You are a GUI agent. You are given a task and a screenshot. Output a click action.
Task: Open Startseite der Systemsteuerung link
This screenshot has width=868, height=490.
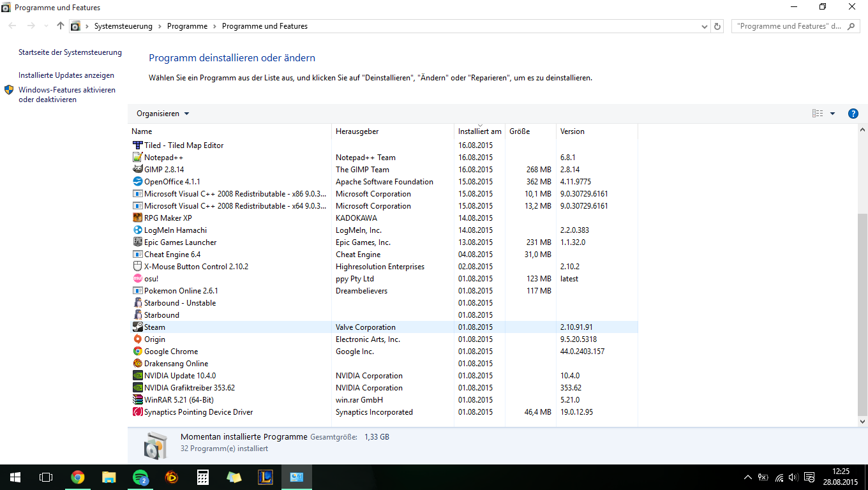click(70, 52)
